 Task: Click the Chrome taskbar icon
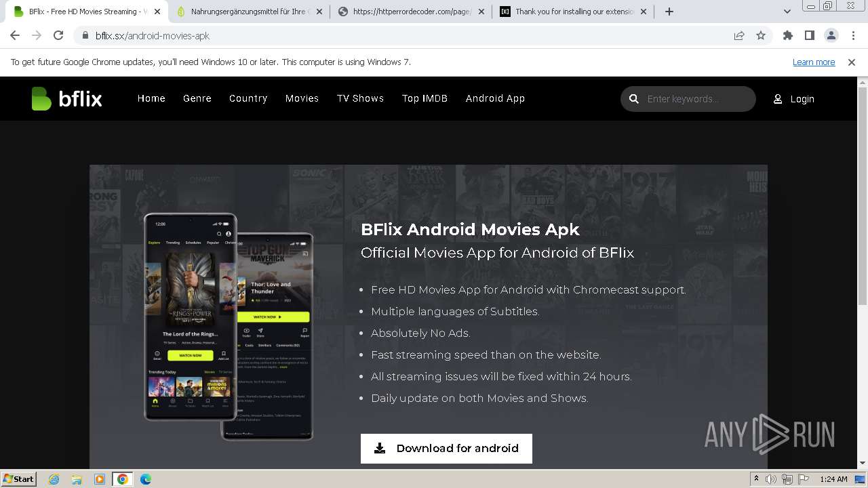[x=123, y=479]
